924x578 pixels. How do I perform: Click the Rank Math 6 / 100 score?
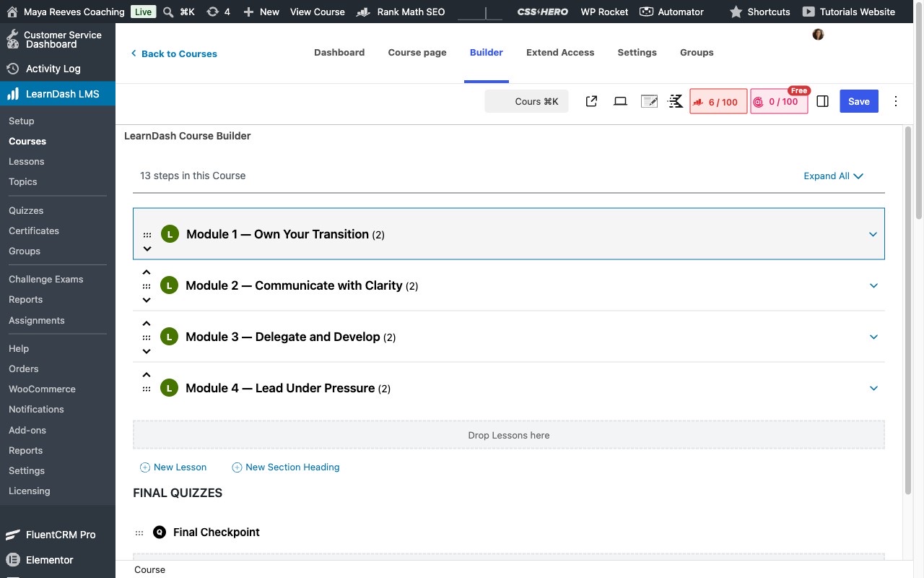pyautogui.click(x=718, y=102)
